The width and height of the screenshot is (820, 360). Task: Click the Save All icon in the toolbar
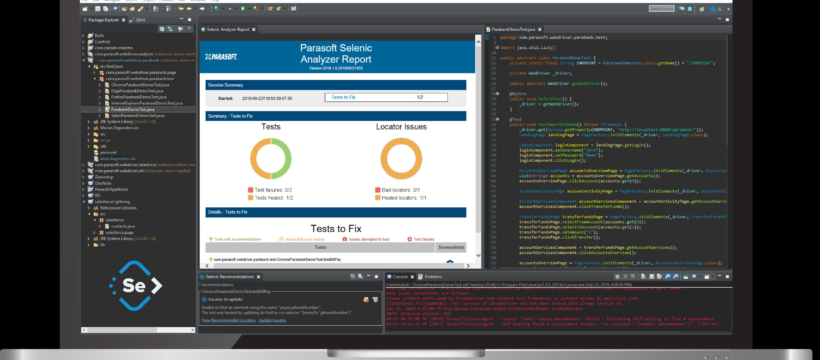105,9
